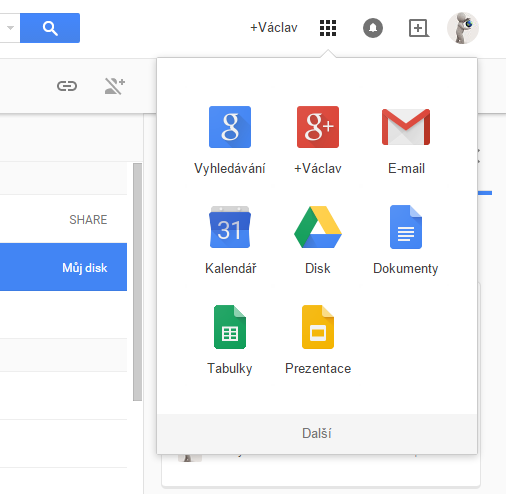Click the get link chain icon

point(67,86)
